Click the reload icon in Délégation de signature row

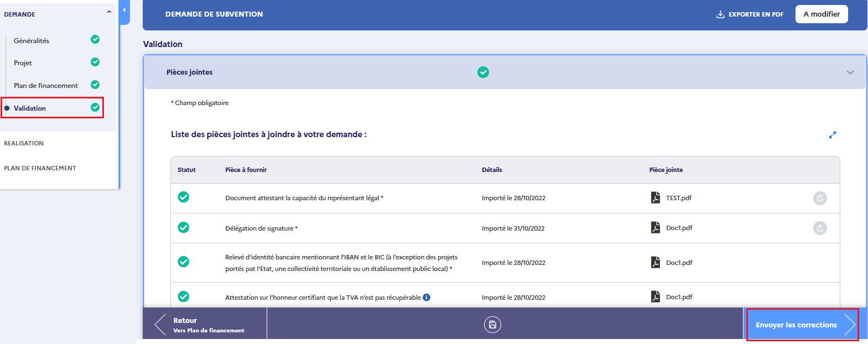(820, 228)
